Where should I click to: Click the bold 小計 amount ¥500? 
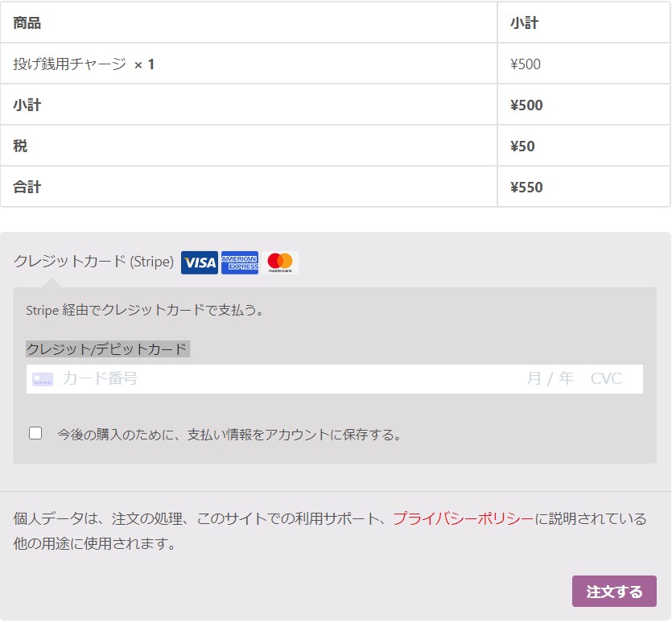(526, 105)
